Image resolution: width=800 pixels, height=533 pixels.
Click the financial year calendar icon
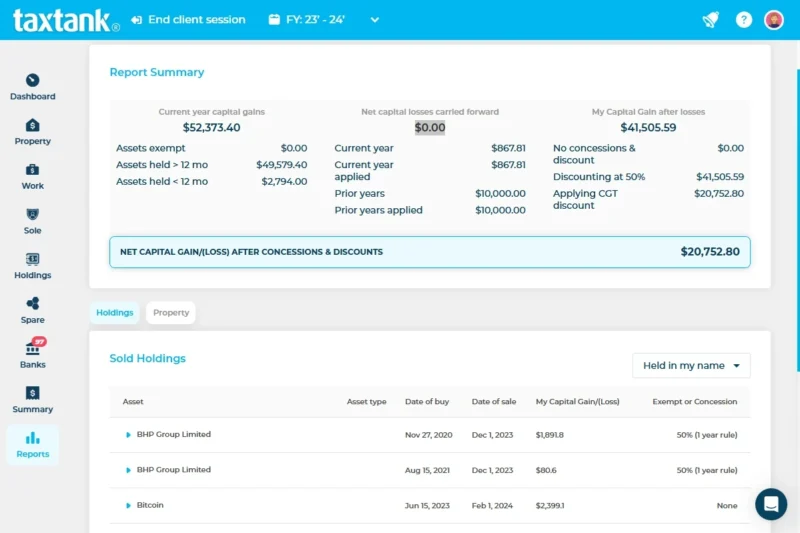coord(274,20)
